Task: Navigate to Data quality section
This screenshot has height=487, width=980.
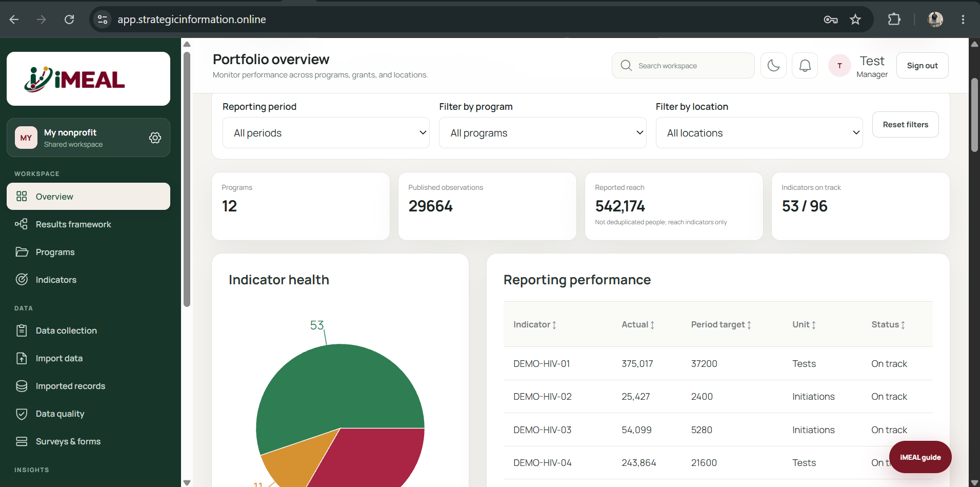Action: coord(88,414)
